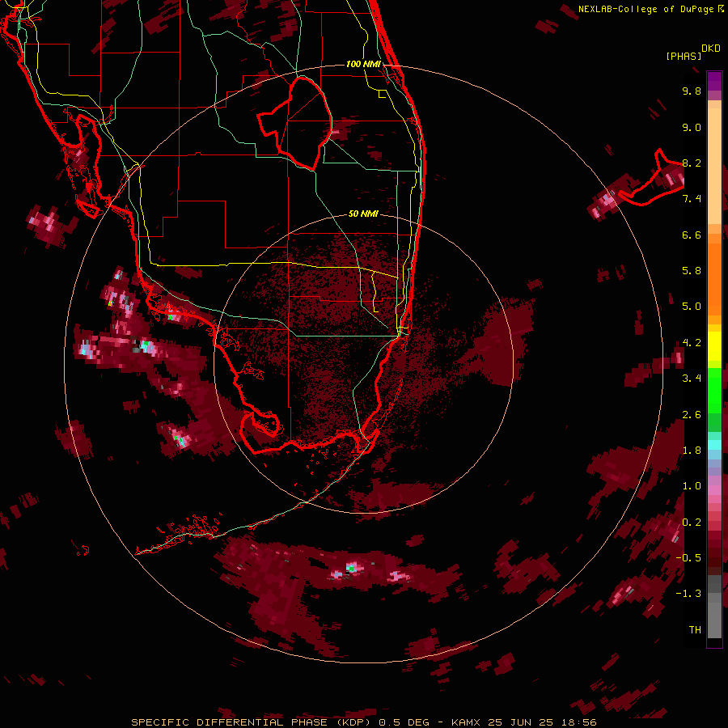Click the 1.0 legend value

pos(692,486)
